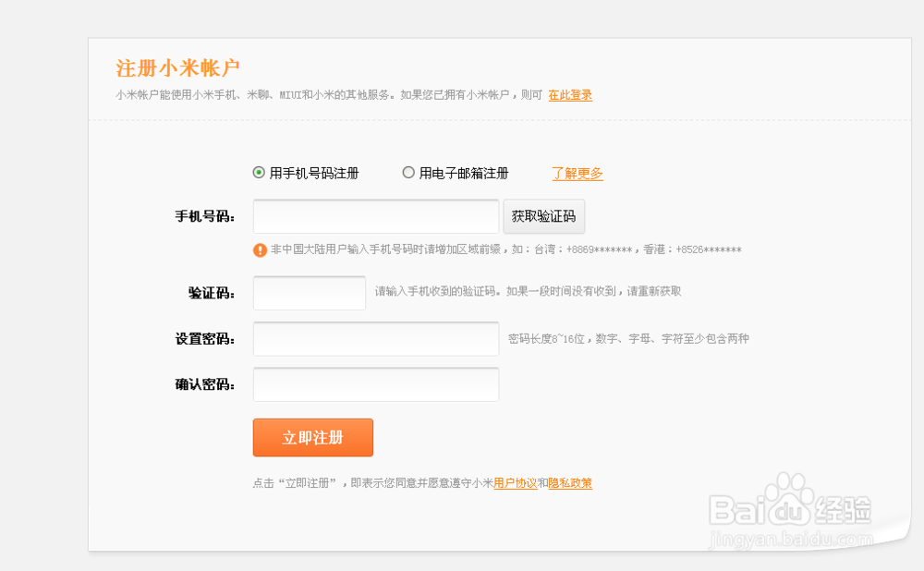Open the 用户协议 link
Viewport: 924px width, 571px height.
coord(515,483)
